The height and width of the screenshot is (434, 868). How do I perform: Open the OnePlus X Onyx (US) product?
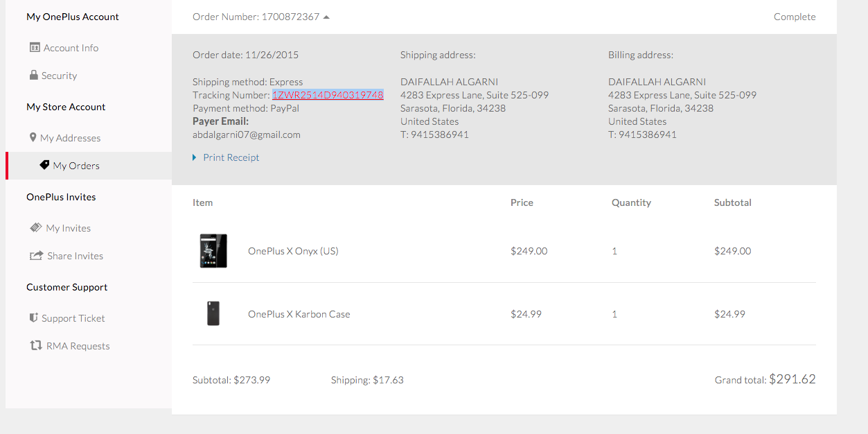(x=293, y=251)
